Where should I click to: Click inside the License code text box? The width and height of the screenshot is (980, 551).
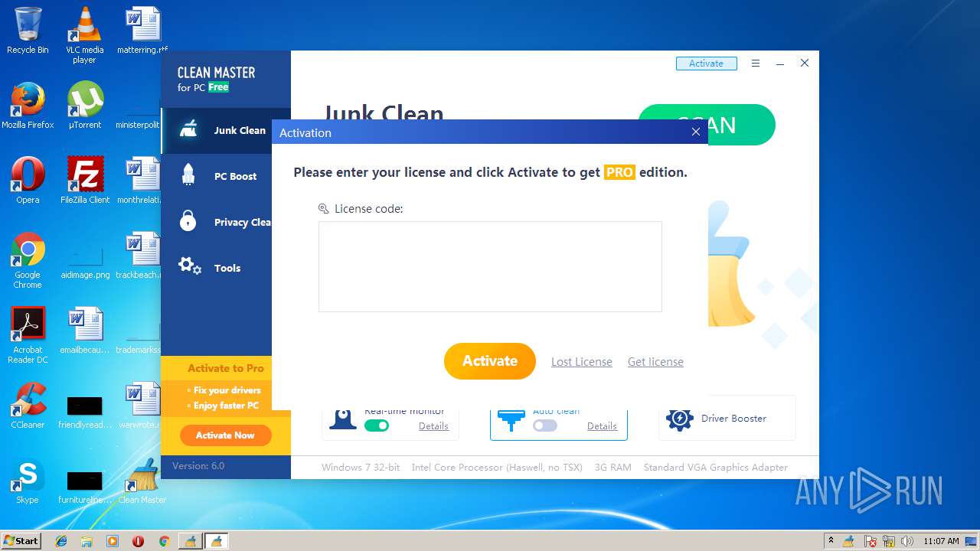click(x=490, y=266)
